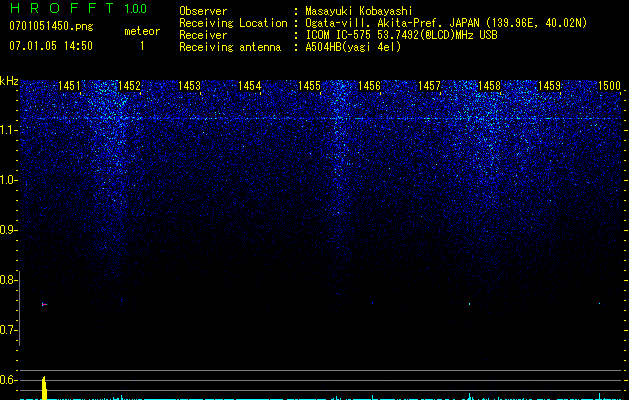Click the meteor count value 1
The image size is (629, 400).
[x=142, y=46]
